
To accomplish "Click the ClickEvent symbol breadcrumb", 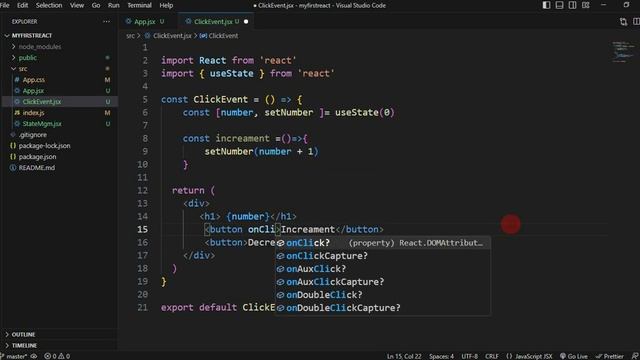I will coord(219,36).
